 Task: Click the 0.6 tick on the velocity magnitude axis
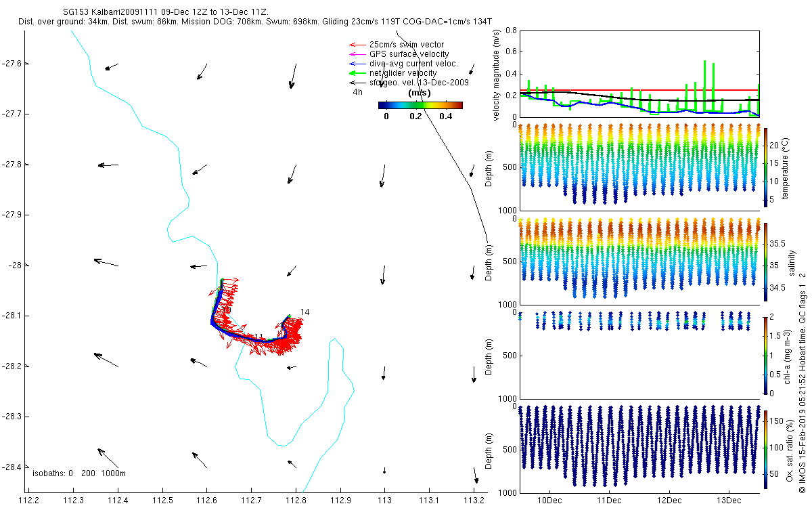tap(511, 52)
